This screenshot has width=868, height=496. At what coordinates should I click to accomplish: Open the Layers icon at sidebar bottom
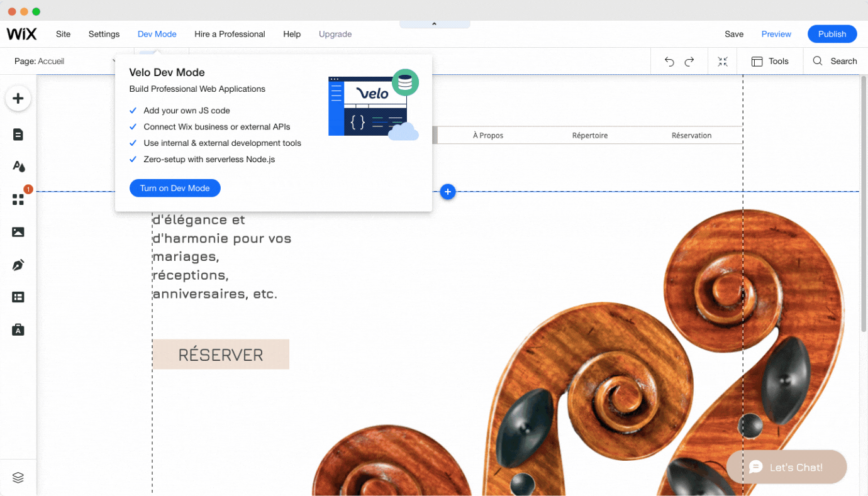(18, 478)
